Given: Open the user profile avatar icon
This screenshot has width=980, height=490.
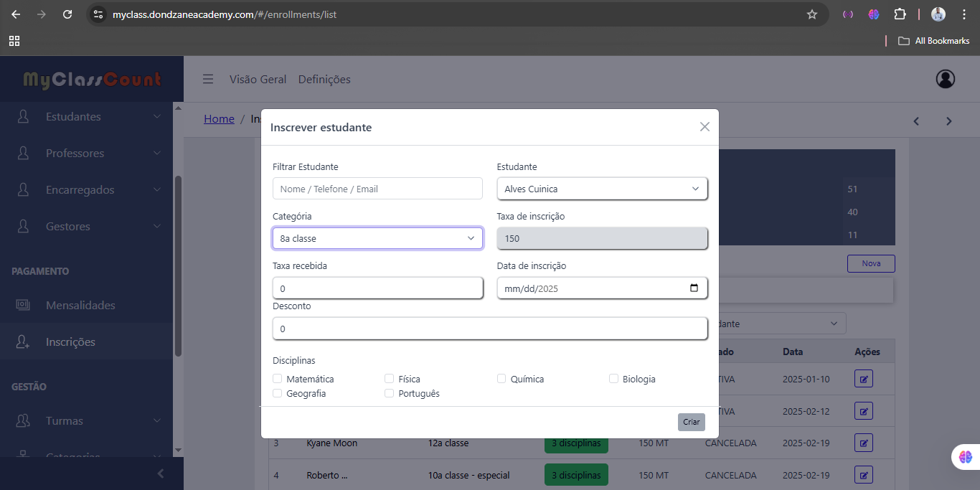Looking at the screenshot, I should coord(946,79).
